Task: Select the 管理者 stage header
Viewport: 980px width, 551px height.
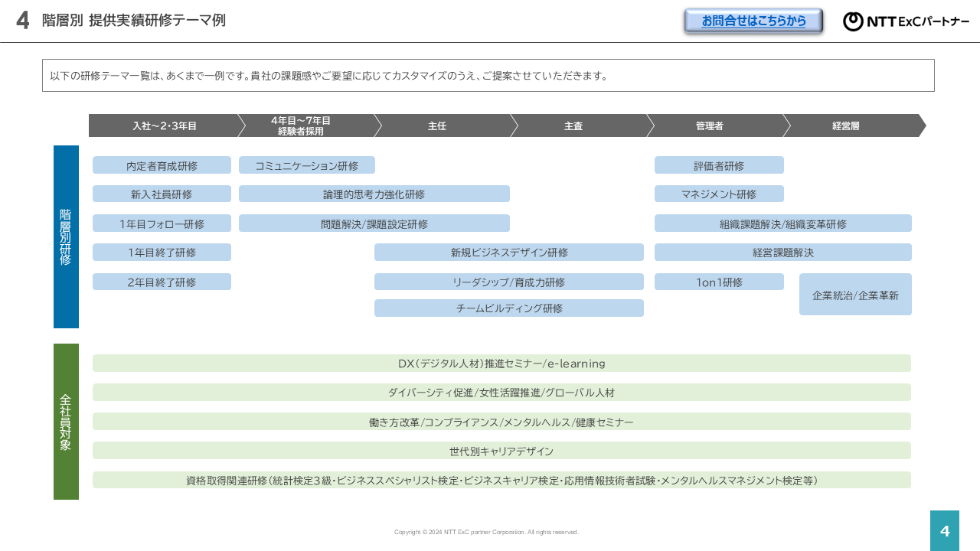Action: pos(709,126)
